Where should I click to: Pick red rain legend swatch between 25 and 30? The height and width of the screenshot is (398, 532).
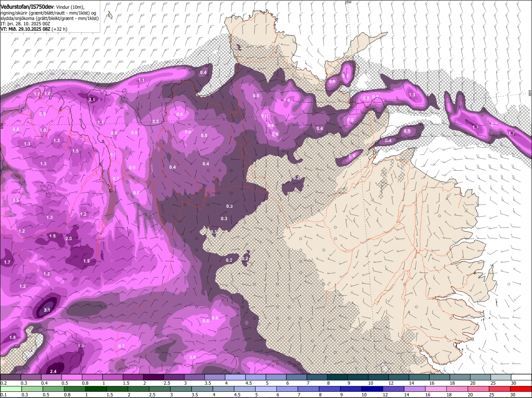pos(500,389)
